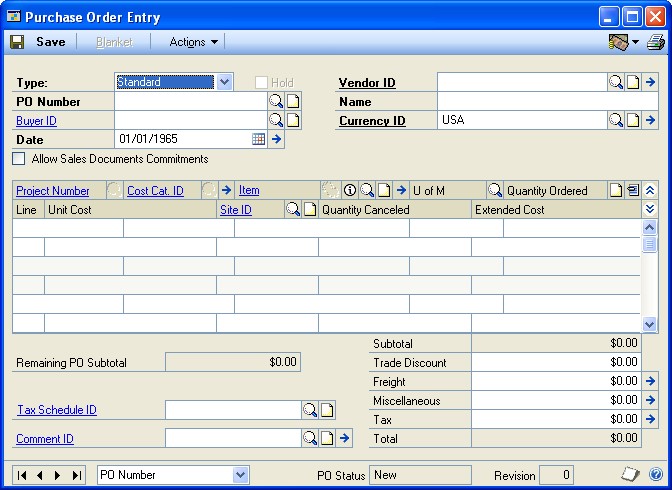Open Comment ID lookup magnifier

click(x=310, y=438)
